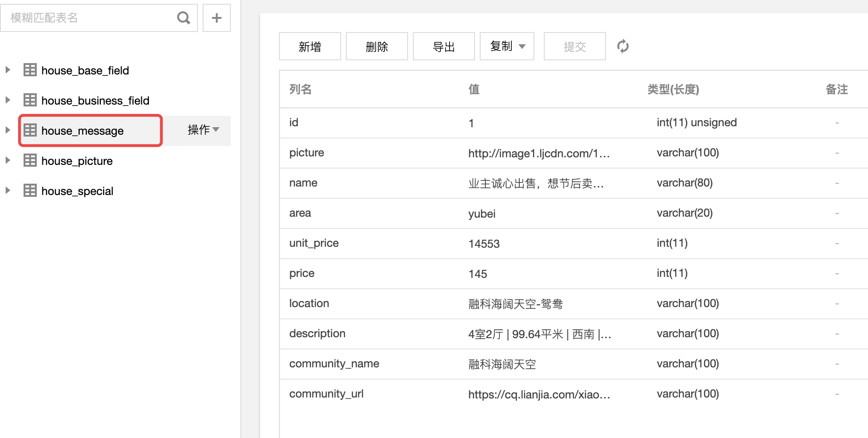868x438 pixels.
Task: Click the varchar(80) type cell
Action: pos(685,183)
